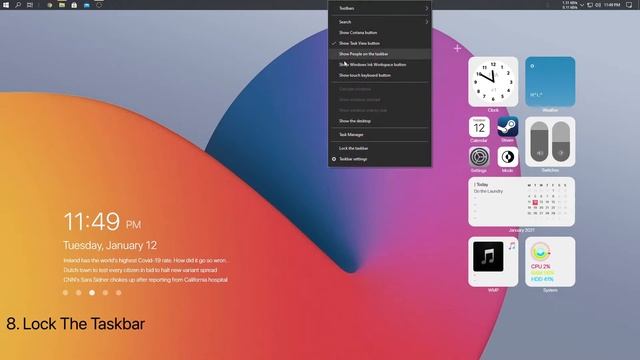Open the Action Center notification icon
This screenshot has height=360, width=640.
629,5
